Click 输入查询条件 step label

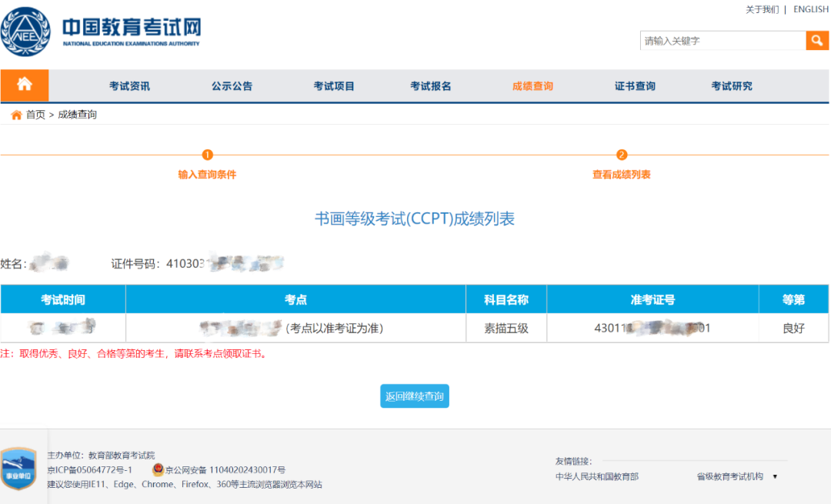pyautogui.click(x=207, y=175)
